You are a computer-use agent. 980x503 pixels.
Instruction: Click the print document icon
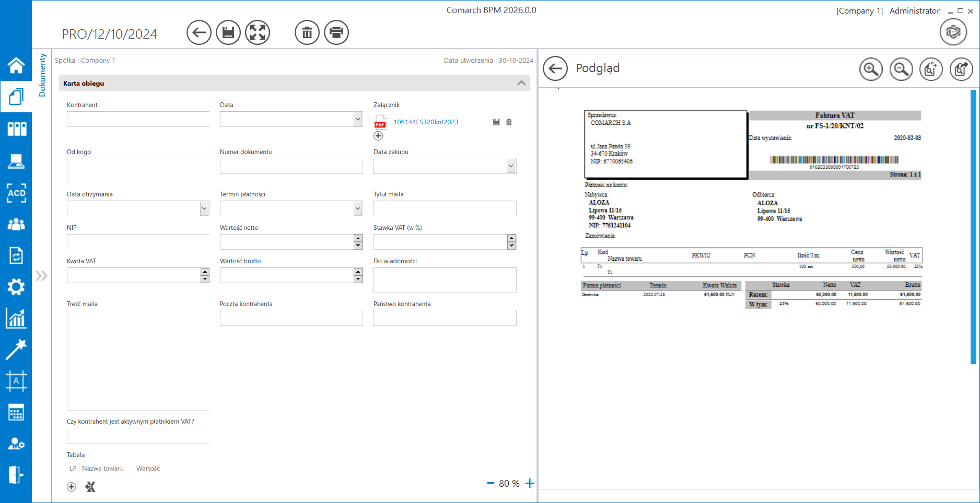336,32
